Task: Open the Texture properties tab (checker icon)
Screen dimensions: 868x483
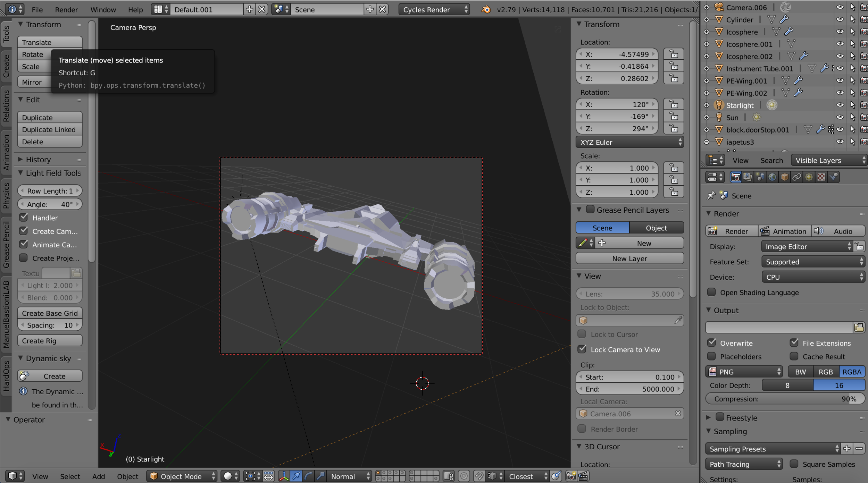Action: click(x=821, y=177)
